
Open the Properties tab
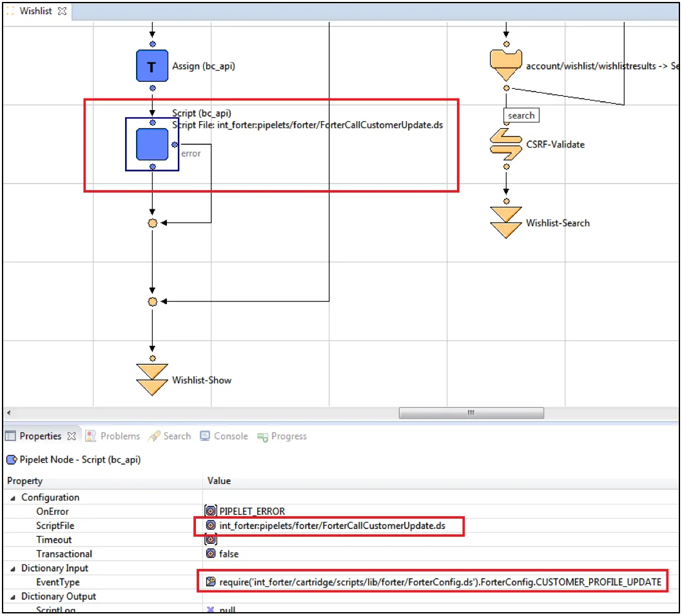coord(41,436)
